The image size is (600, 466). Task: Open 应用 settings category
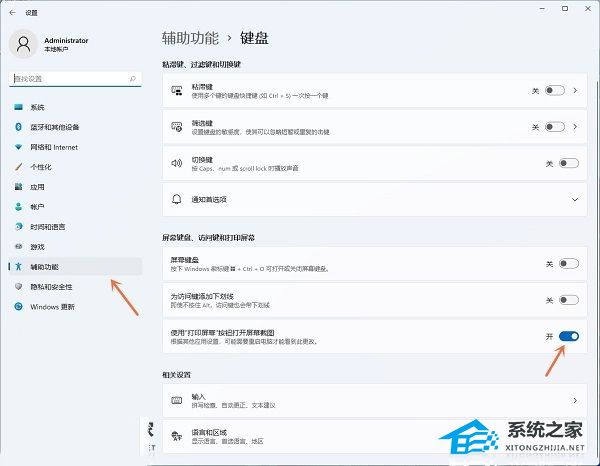pyautogui.click(x=37, y=187)
